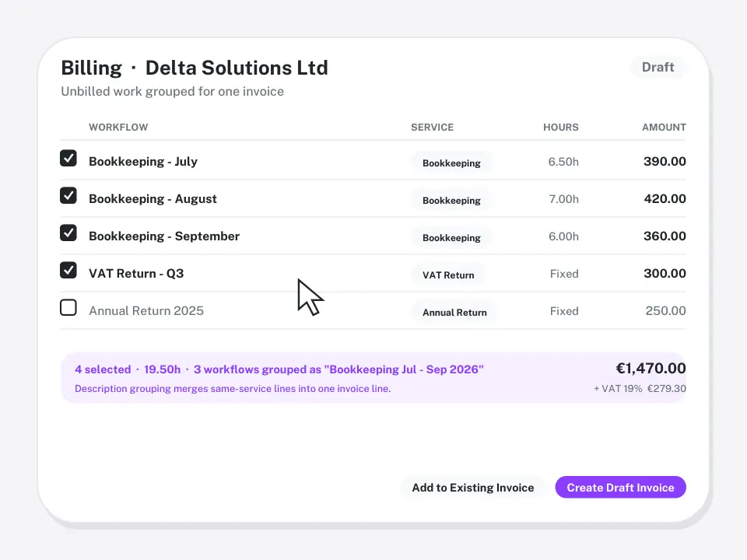Select the "Bookkeeping - August" workflow name
747x560 pixels.
click(153, 198)
